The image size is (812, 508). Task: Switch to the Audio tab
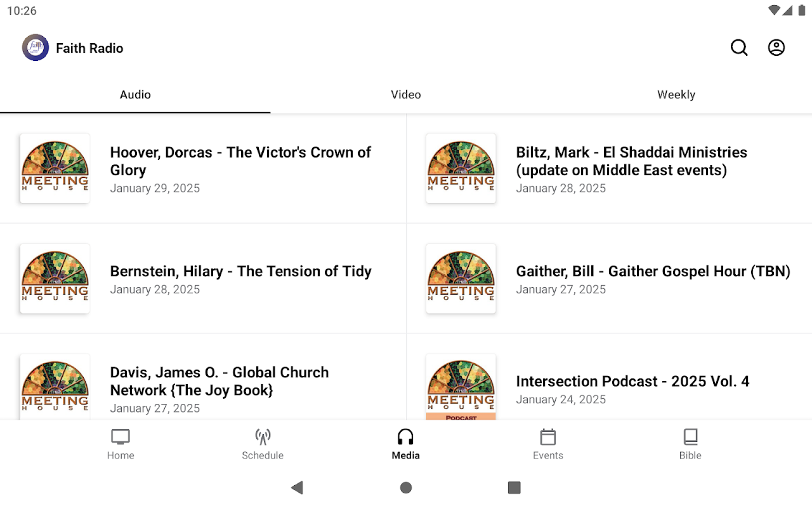click(135, 95)
